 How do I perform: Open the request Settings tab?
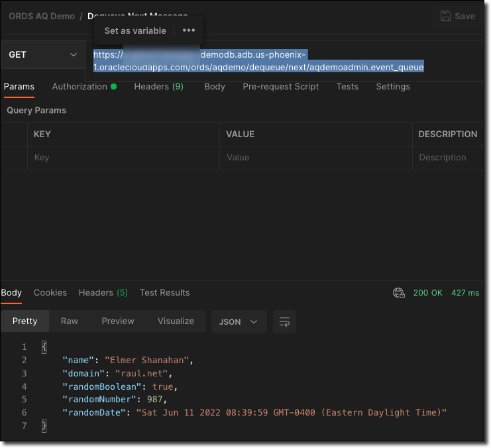tap(392, 87)
